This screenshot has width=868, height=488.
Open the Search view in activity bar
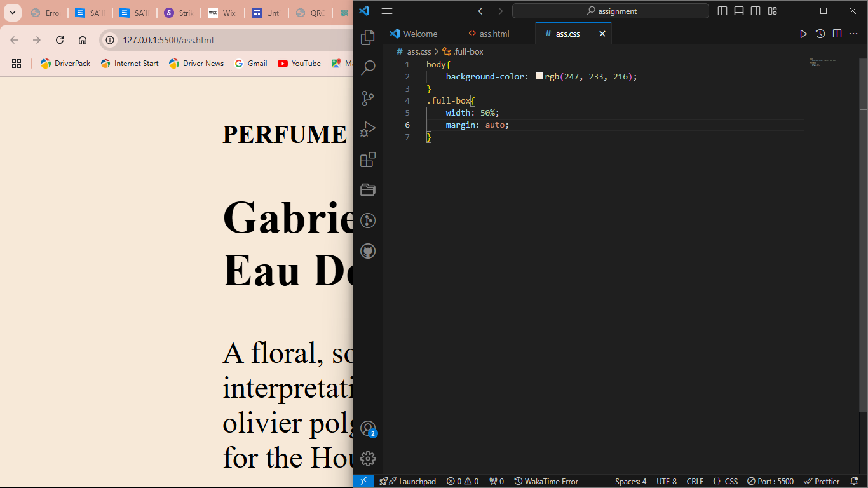click(368, 68)
